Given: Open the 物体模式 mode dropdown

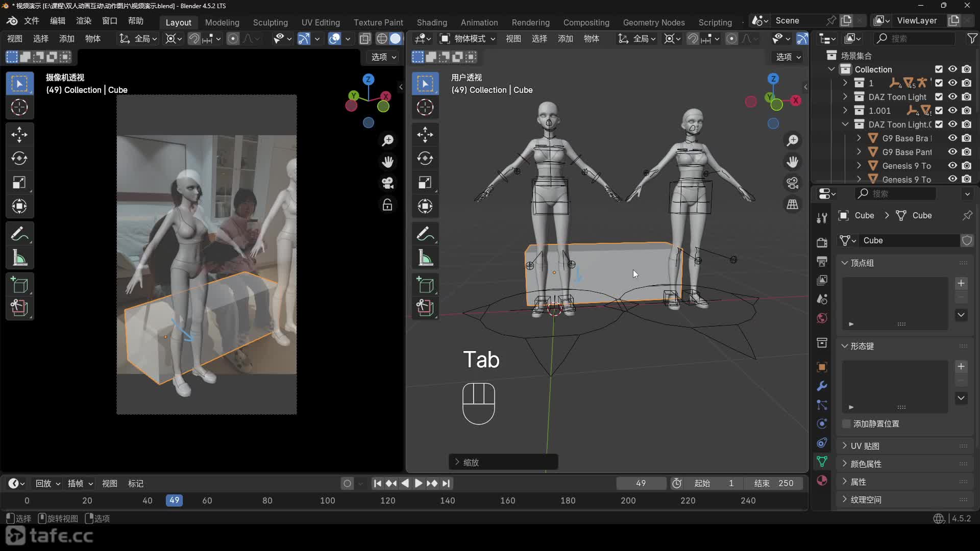Looking at the screenshot, I should (x=468, y=39).
